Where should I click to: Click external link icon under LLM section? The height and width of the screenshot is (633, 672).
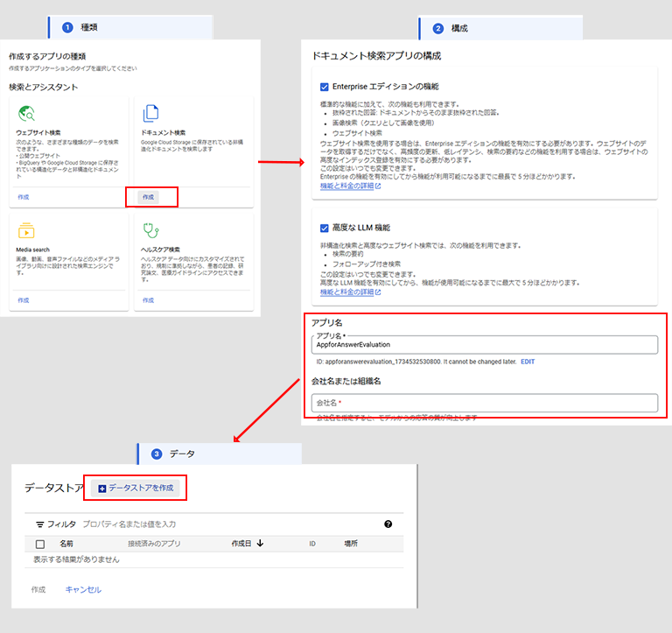click(x=378, y=292)
